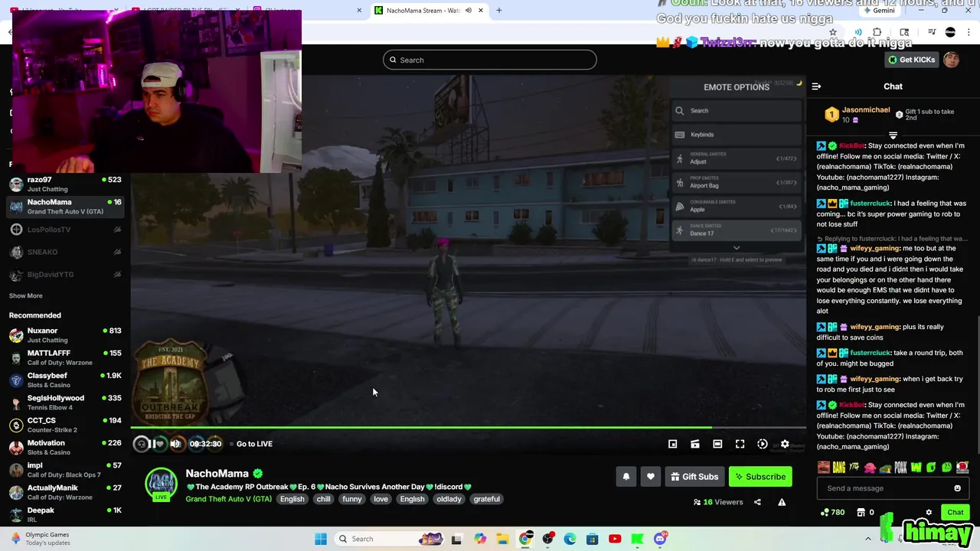This screenshot has width=980, height=551.
Task: Open Chrome three-dot menu
Action: pos(967,32)
